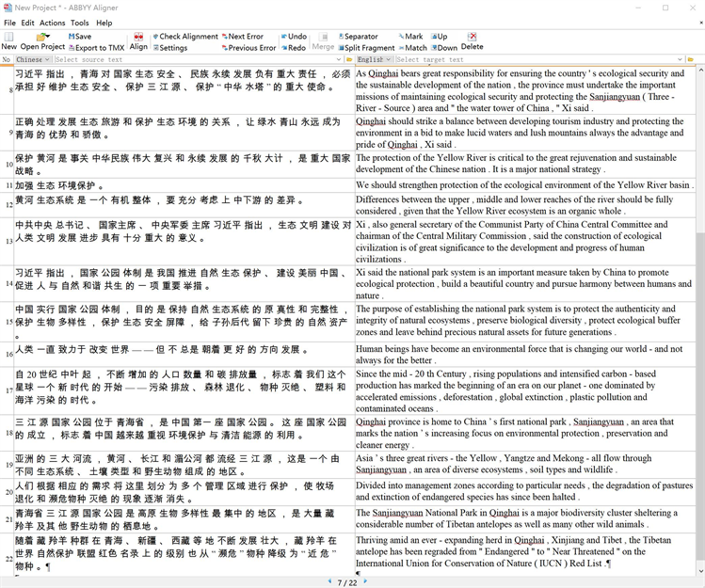Image resolution: width=705 pixels, height=588 pixels.
Task: Click the Align toolbar icon
Action: tap(138, 40)
